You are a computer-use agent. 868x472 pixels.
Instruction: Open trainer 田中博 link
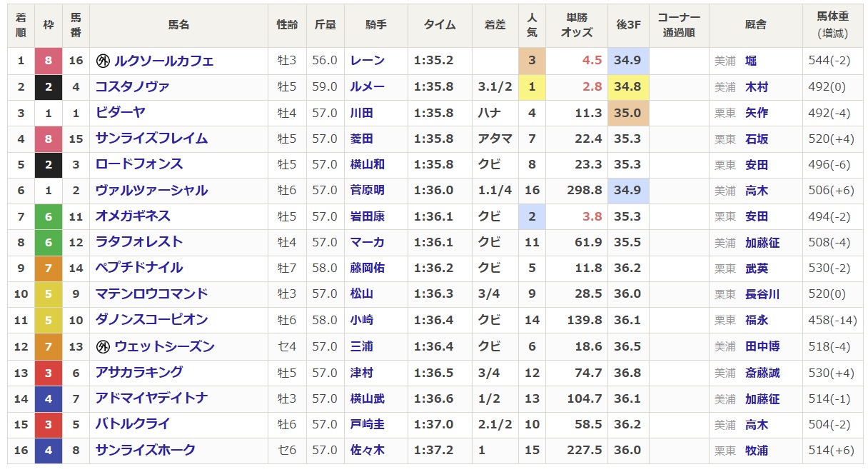(x=762, y=346)
